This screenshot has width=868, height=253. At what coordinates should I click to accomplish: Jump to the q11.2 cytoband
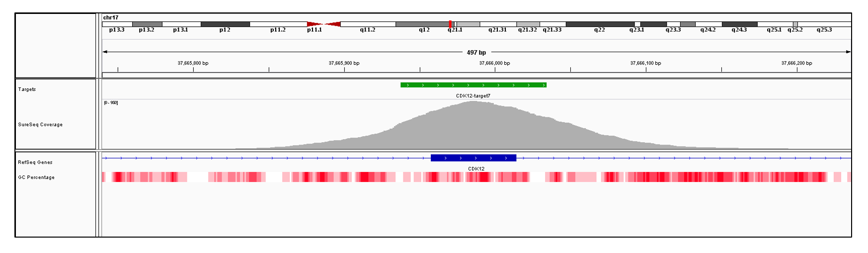[x=368, y=24]
